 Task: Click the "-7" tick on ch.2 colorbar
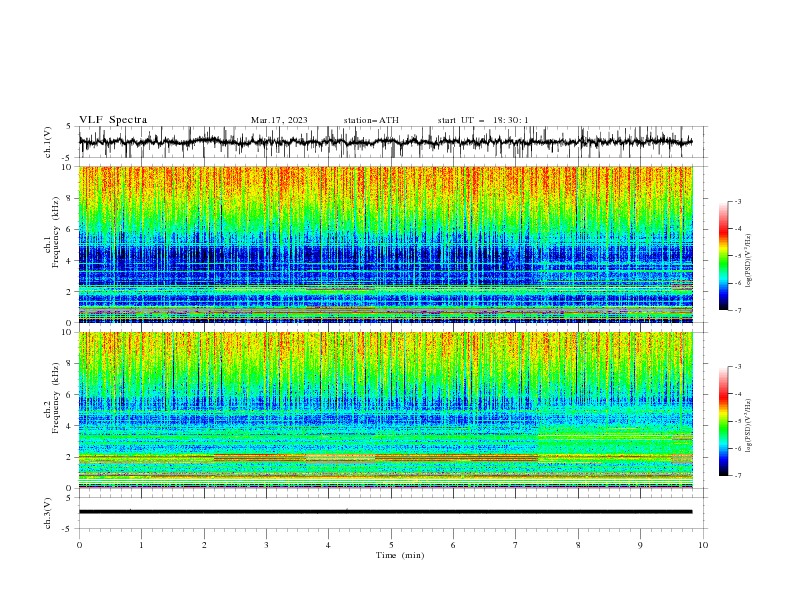pyautogui.click(x=738, y=476)
